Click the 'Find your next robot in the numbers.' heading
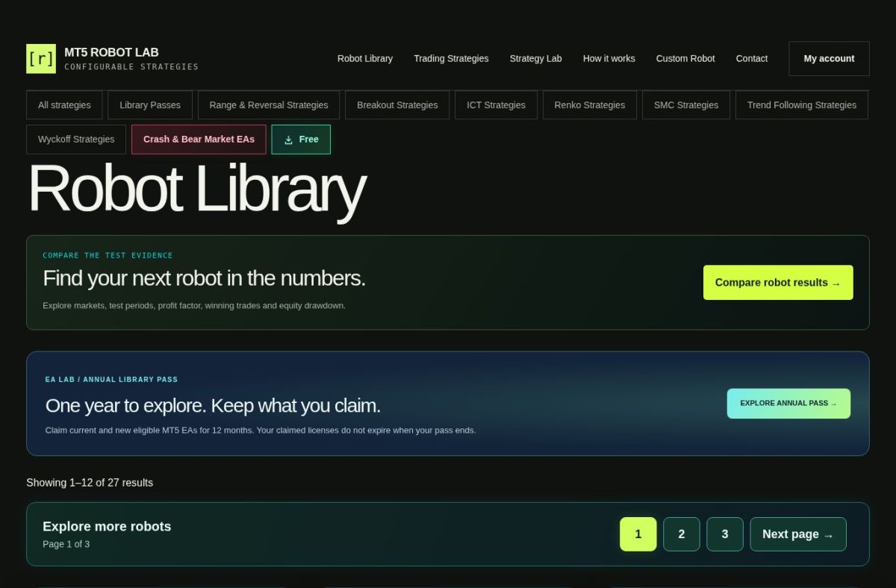This screenshot has height=588, width=896. tap(204, 278)
